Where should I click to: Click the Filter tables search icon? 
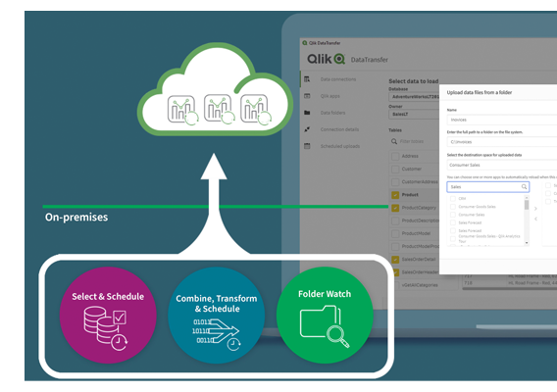(x=394, y=141)
